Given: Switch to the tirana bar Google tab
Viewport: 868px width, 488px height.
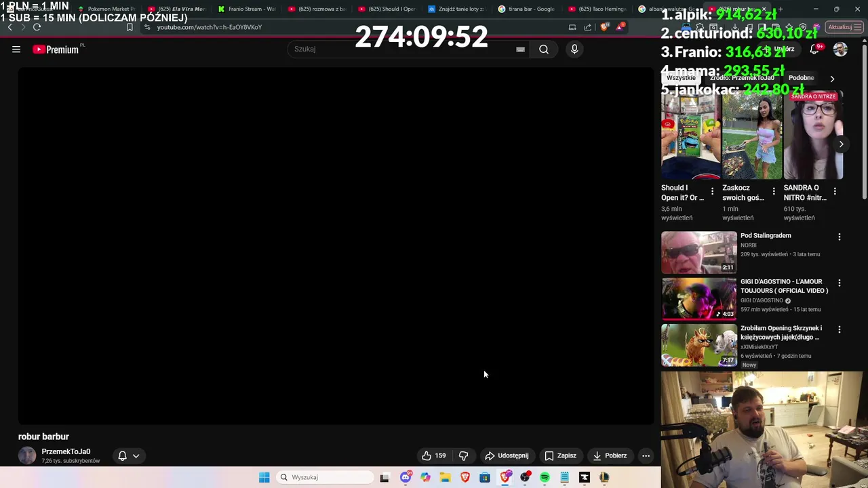Looking at the screenshot, I should [x=526, y=9].
